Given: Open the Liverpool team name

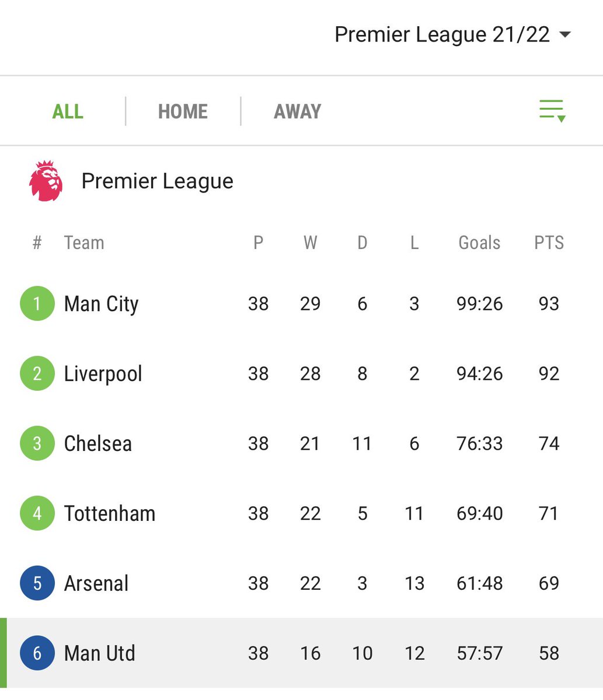Looking at the screenshot, I should (x=103, y=374).
